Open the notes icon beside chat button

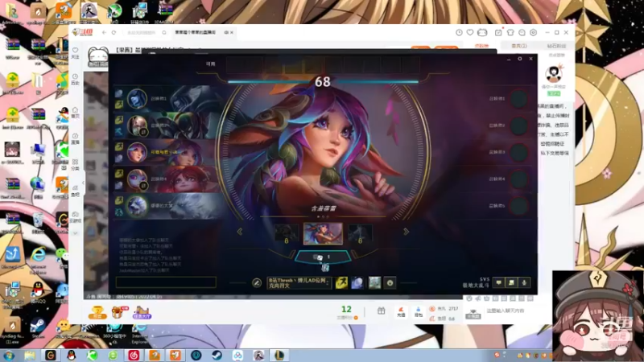511,282
